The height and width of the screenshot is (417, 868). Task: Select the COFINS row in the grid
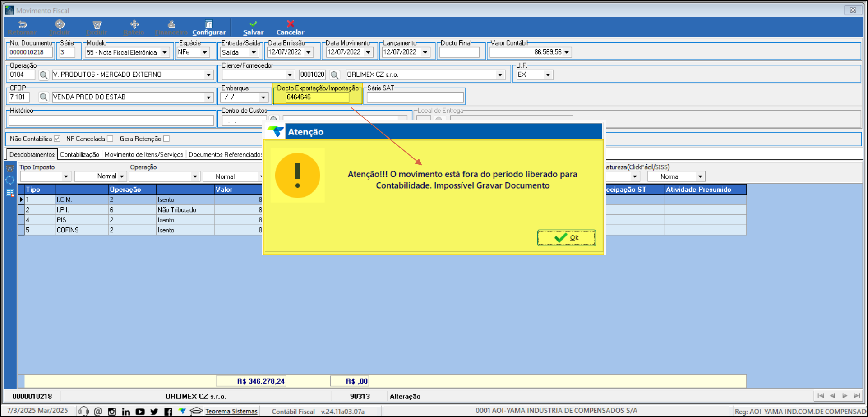(140, 230)
